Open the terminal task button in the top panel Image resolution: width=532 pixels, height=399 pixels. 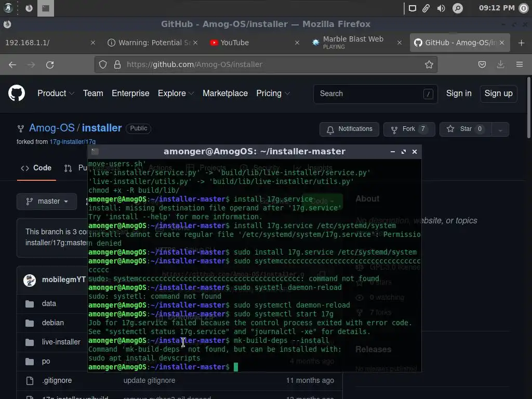click(46, 8)
